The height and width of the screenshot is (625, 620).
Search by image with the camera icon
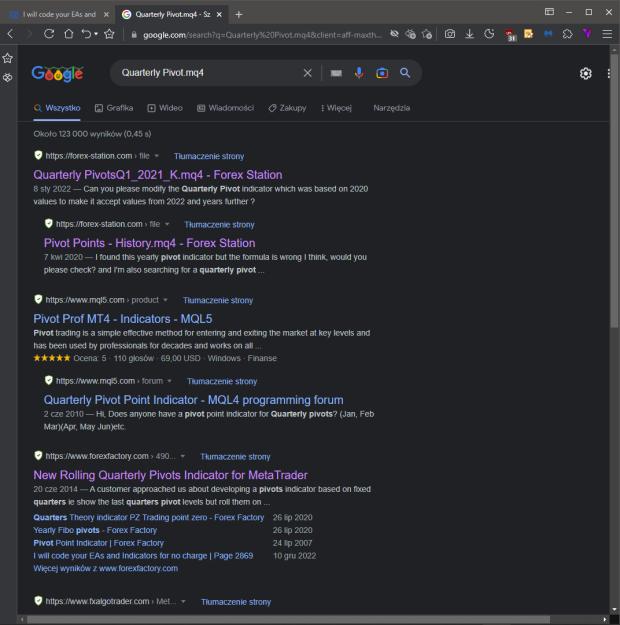tap(382, 73)
